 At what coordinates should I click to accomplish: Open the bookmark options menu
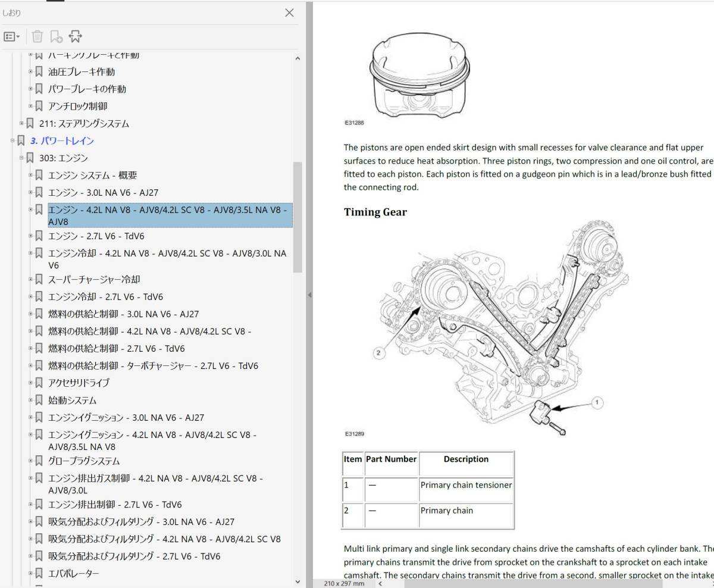coord(12,37)
